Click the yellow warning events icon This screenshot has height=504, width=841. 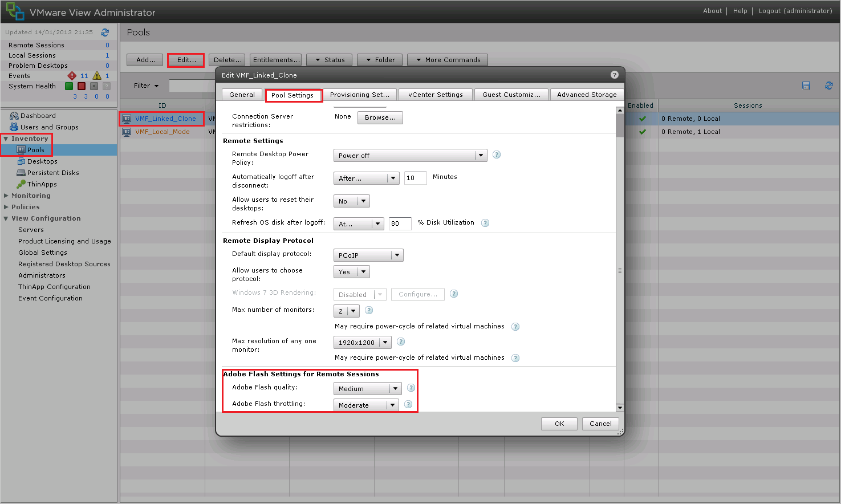coord(97,76)
